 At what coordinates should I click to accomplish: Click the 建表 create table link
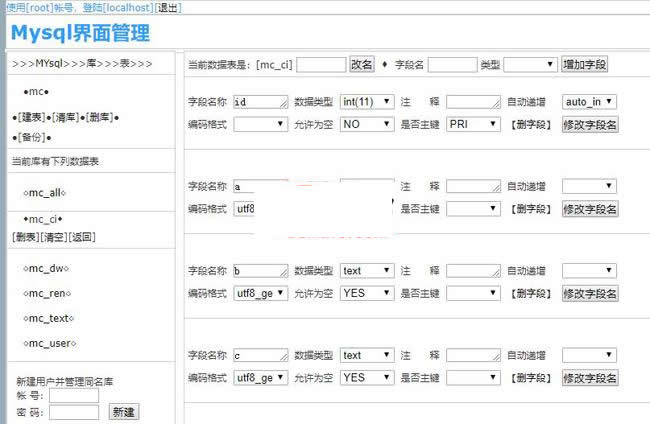pyautogui.click(x=30, y=118)
